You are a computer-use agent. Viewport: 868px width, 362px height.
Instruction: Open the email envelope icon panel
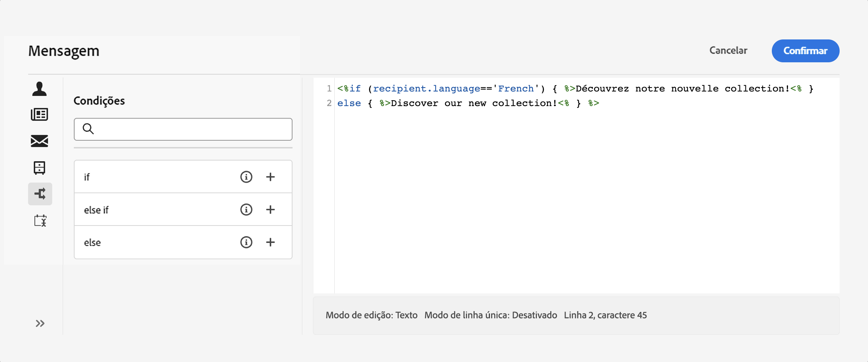tap(39, 141)
